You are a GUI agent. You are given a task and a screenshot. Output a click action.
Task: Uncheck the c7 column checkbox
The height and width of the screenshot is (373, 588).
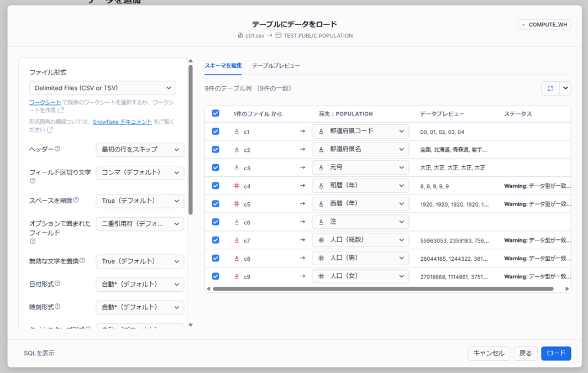(x=216, y=240)
